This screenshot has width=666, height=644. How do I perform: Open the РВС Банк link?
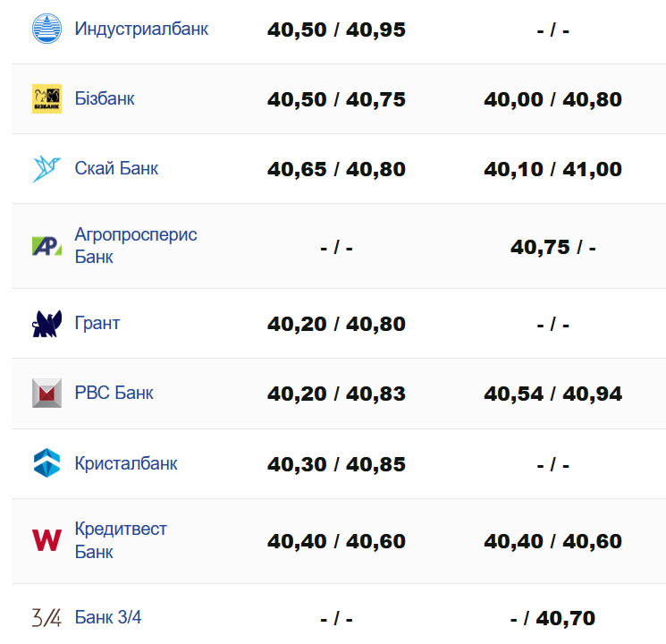click(114, 393)
